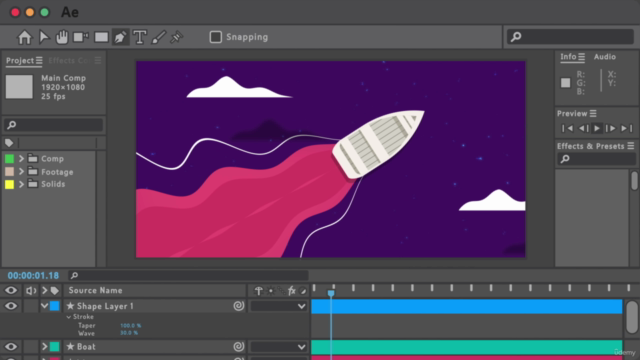Click the audio speaker column header icon
The height and width of the screenshot is (360, 640).
31,291
